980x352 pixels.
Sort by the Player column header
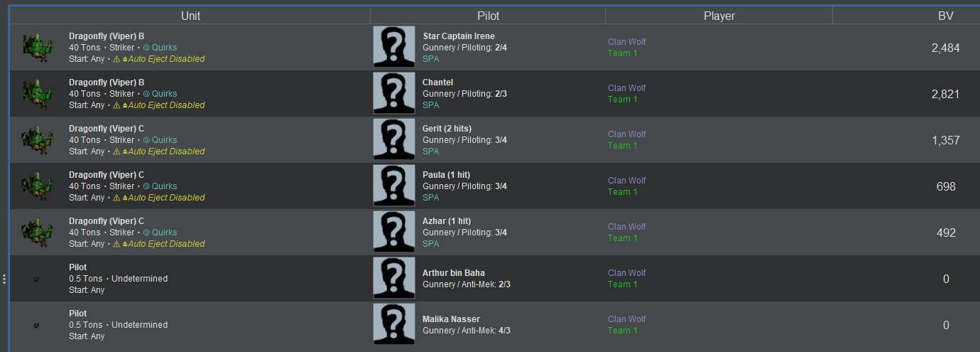[719, 16]
